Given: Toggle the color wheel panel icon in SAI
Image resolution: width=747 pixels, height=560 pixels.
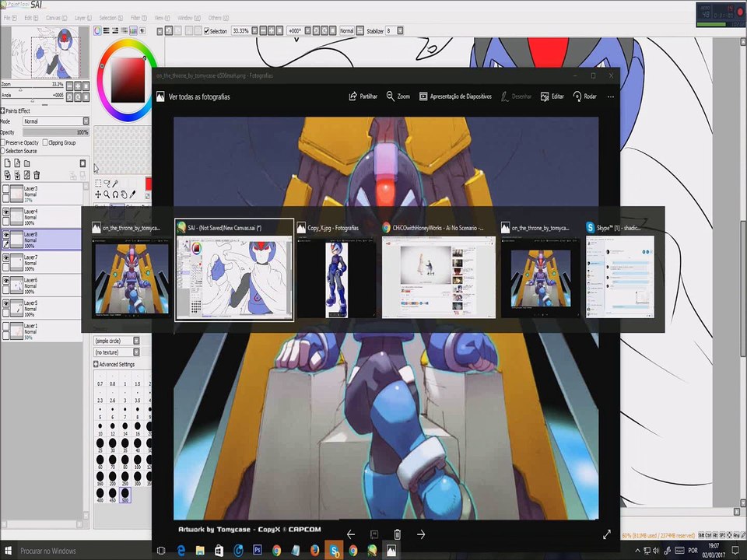Looking at the screenshot, I should 98,30.
